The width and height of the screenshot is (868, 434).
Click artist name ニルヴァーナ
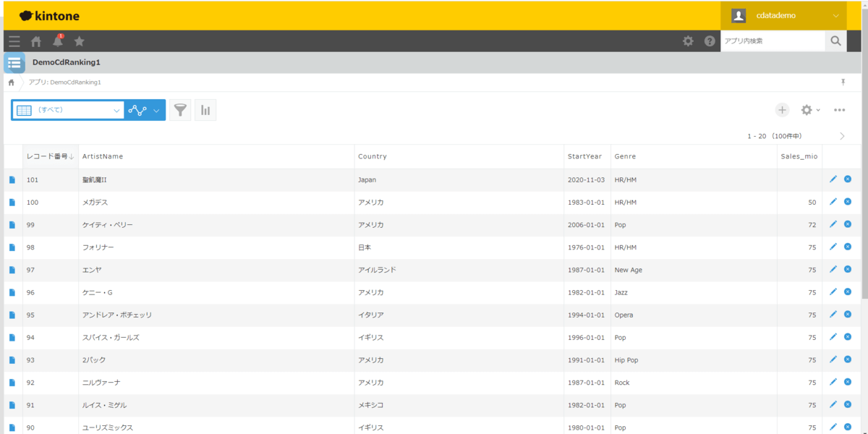point(101,383)
